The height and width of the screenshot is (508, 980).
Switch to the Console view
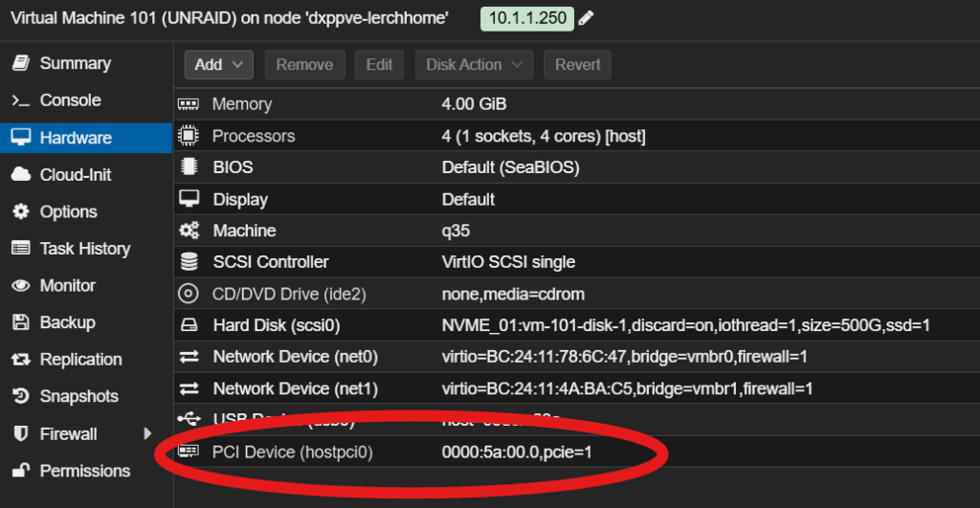coord(70,100)
